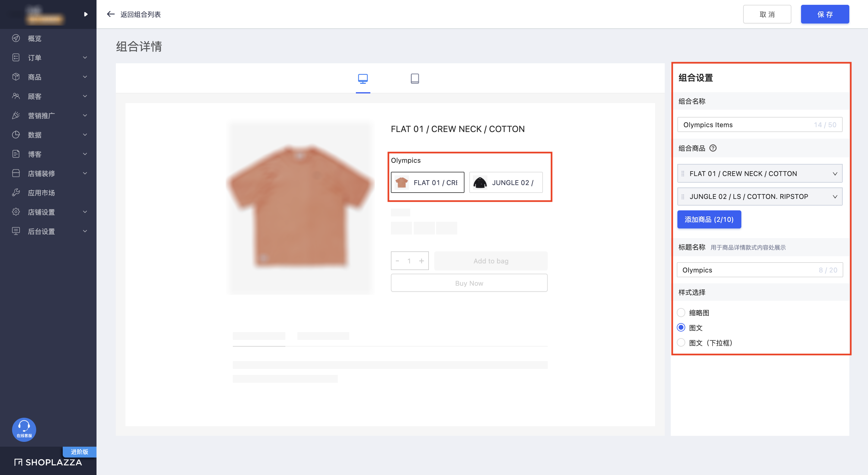Click the sidebar 店铺装修 menu icon
The height and width of the screenshot is (475, 868).
[16, 173]
